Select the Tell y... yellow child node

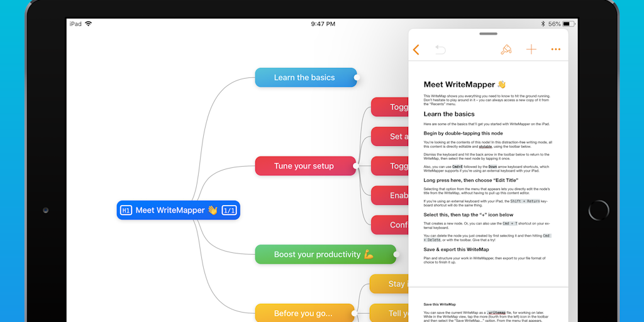(x=389, y=313)
